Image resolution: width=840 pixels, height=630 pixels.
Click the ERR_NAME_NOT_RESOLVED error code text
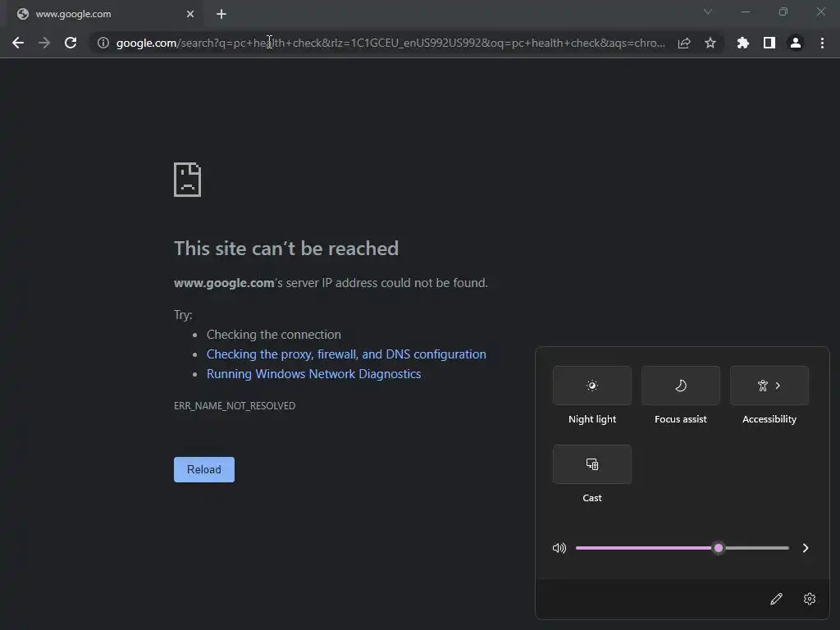(x=235, y=405)
